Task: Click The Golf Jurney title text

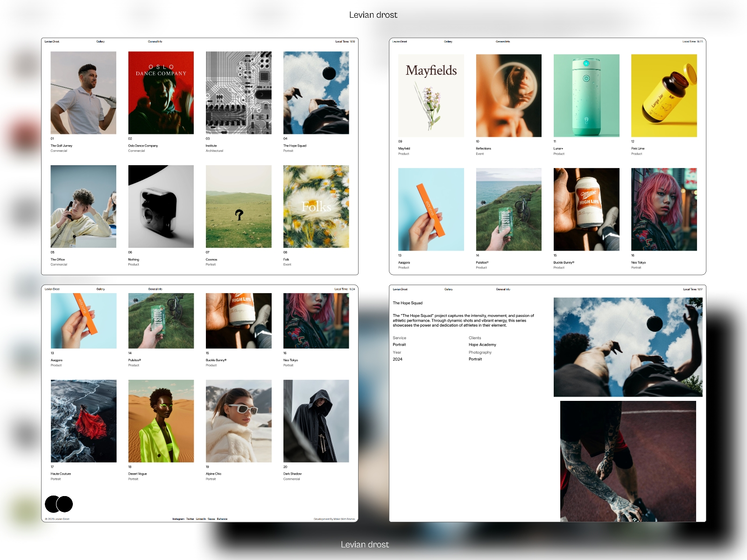Action: coord(61,146)
